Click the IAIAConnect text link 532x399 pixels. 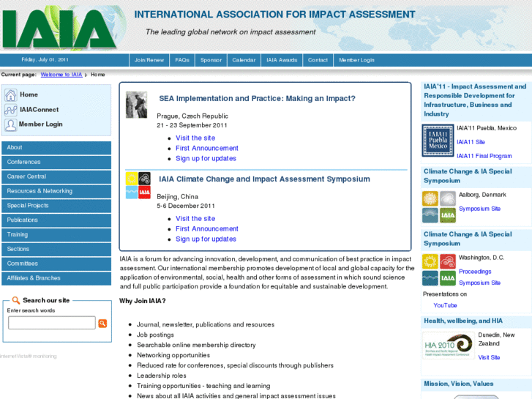click(x=39, y=110)
